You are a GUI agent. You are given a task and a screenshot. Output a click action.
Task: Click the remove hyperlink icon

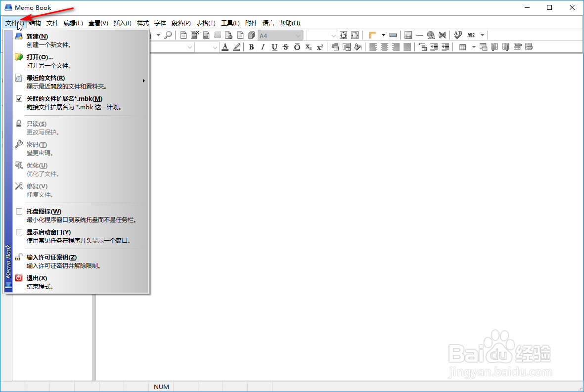443,35
